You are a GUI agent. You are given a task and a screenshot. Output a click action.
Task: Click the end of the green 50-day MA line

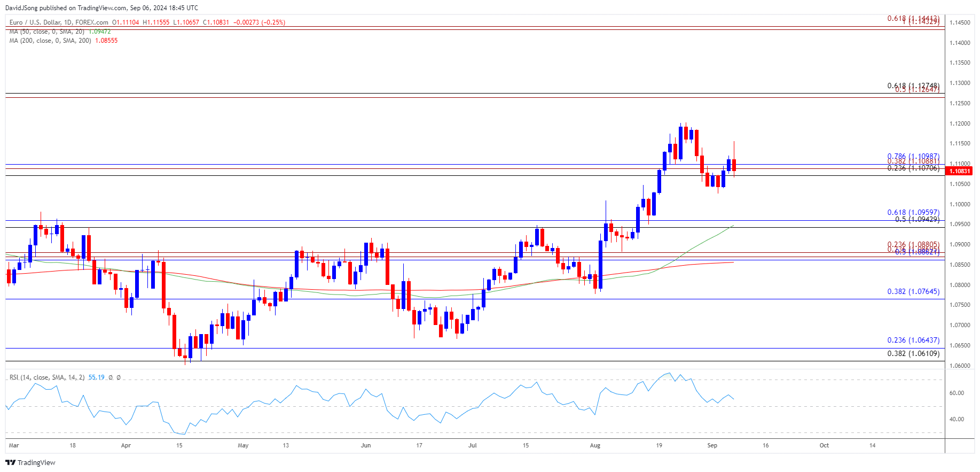[733, 226]
